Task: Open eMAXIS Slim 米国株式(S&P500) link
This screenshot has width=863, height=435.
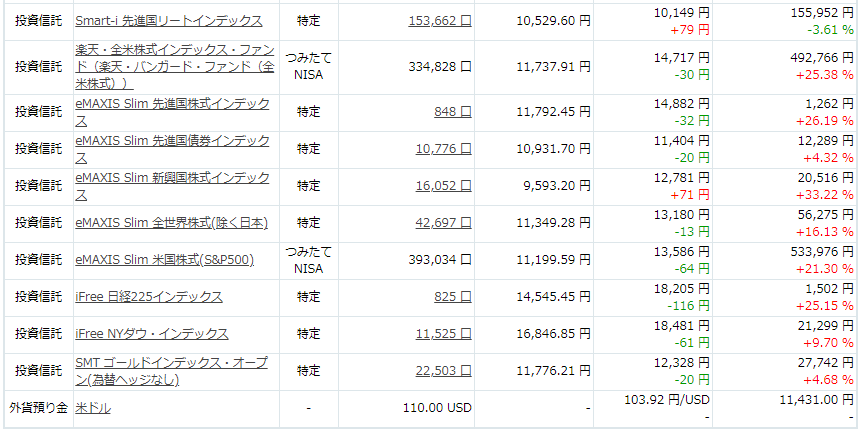Action: point(165,260)
